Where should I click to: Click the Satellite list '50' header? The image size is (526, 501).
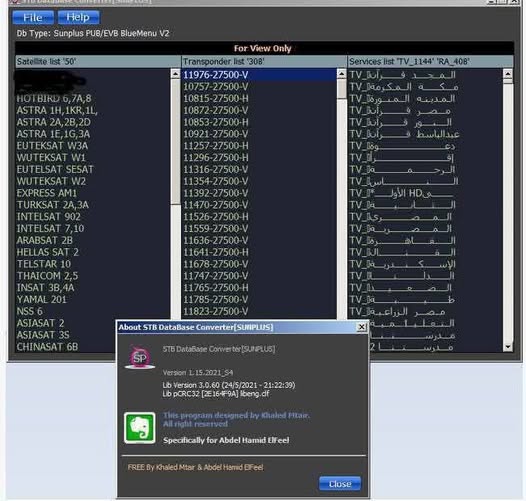(98, 61)
